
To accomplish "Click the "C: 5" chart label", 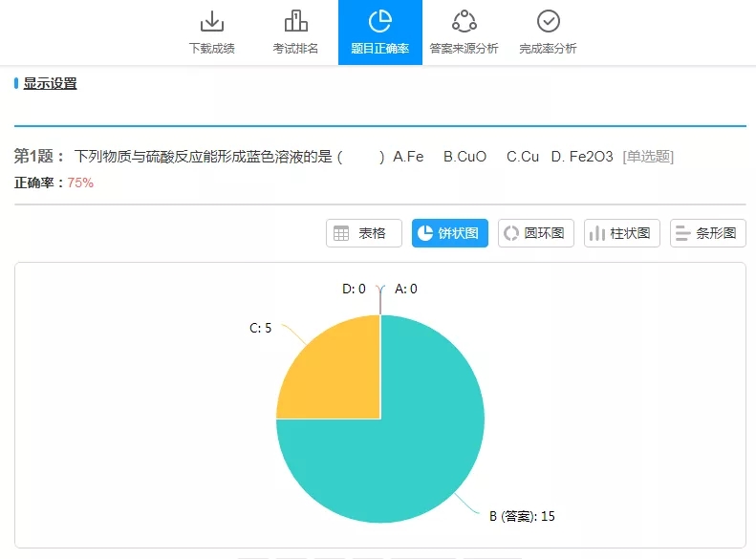I will [260, 328].
